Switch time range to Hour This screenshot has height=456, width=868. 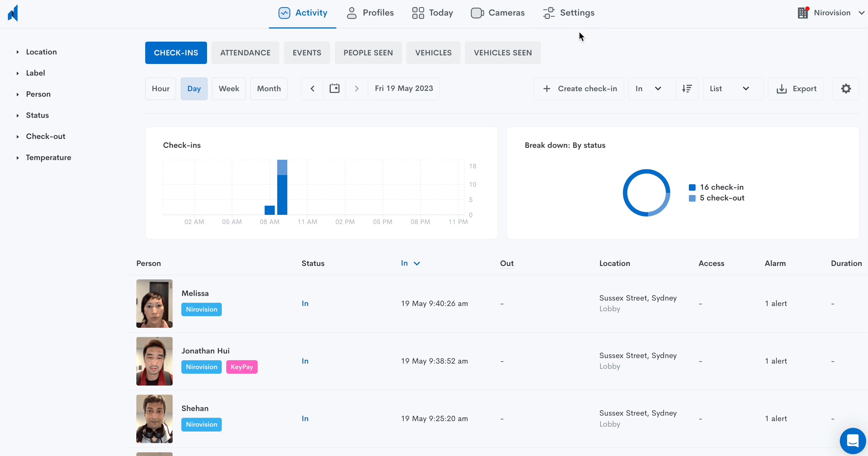tap(160, 88)
